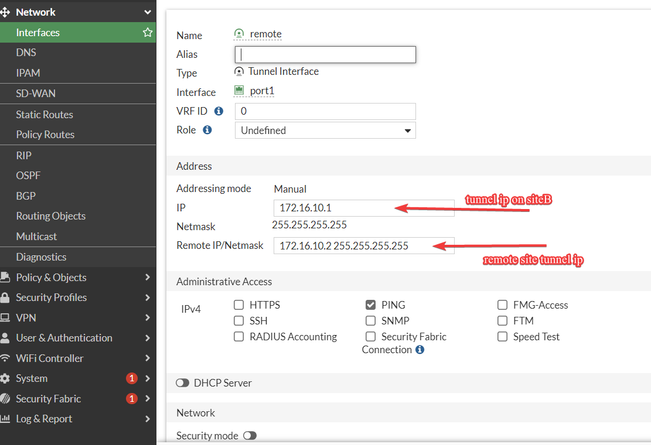Click the Netmask value 255.255.255.255
Image resolution: width=651 pixels, height=445 pixels.
click(x=309, y=225)
